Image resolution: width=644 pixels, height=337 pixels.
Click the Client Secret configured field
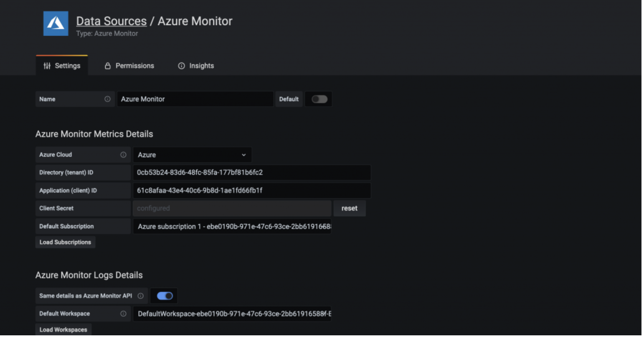pyautogui.click(x=232, y=208)
